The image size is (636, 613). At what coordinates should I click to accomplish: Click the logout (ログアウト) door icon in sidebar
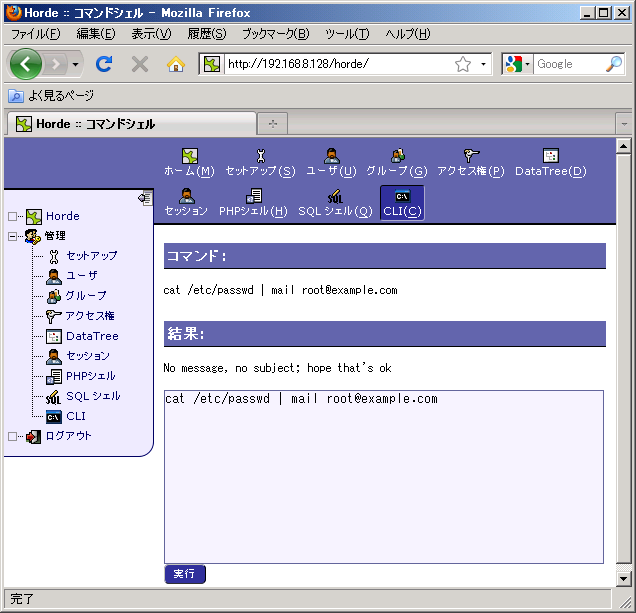(34, 437)
